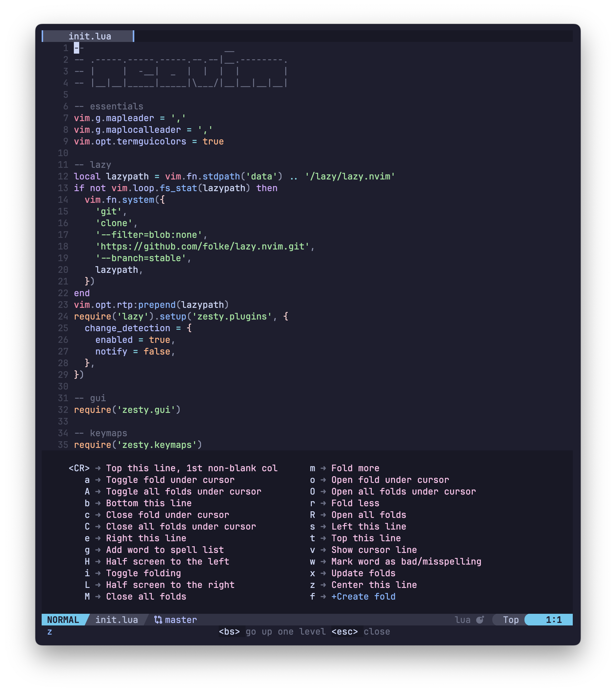
Task: Click the lua filetype icon in statusline
Action: tap(480, 619)
